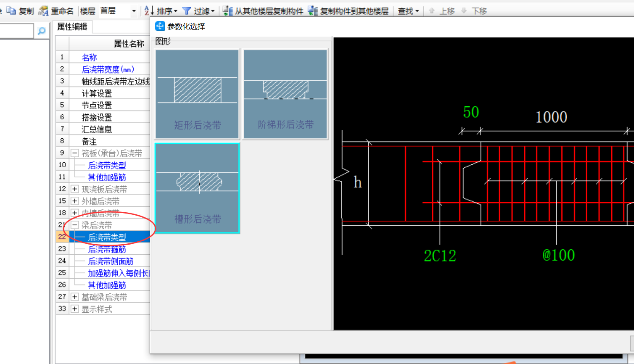Click the Copy (复制) toolbar icon
The width and height of the screenshot is (634, 364).
point(11,11)
